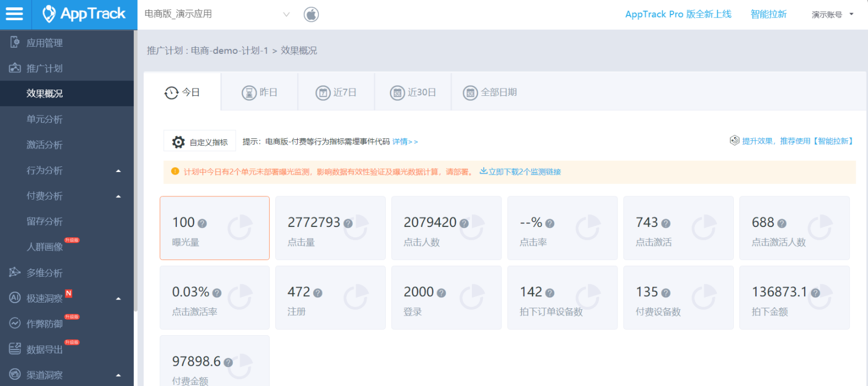Click 立即下载2个监测链接 download link
Image resolution: width=868 pixels, height=386 pixels.
[520, 171]
